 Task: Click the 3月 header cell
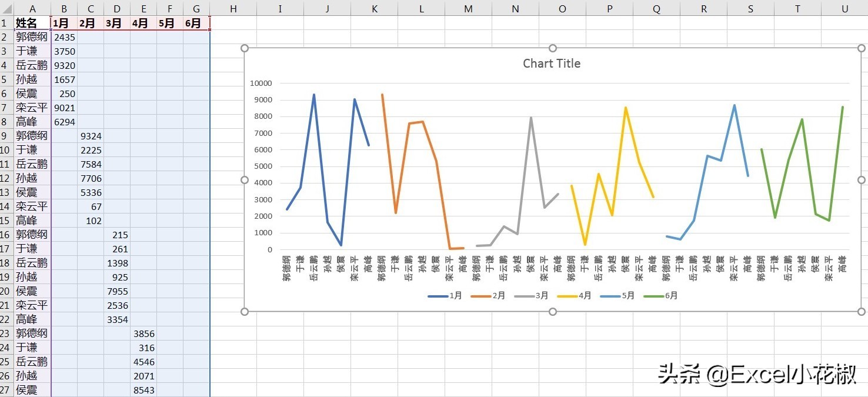[117, 23]
